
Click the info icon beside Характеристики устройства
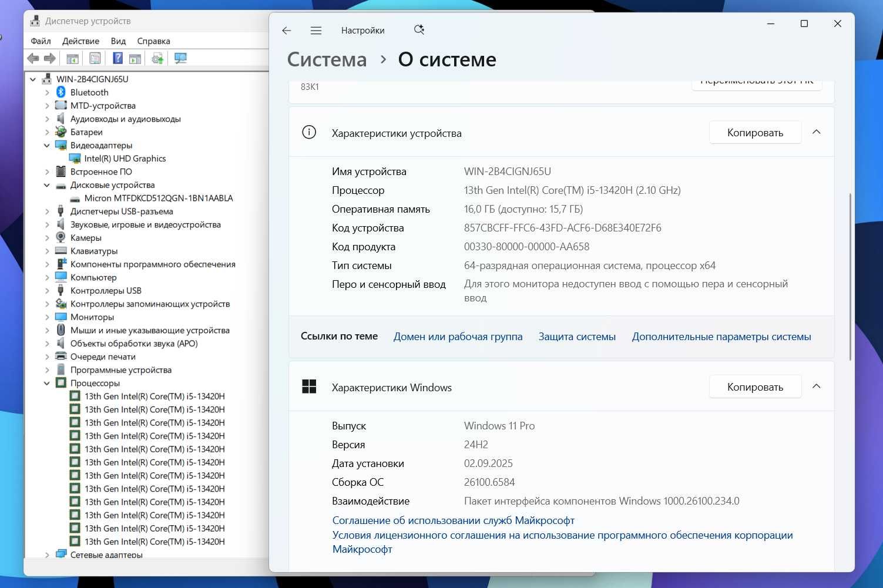[309, 132]
